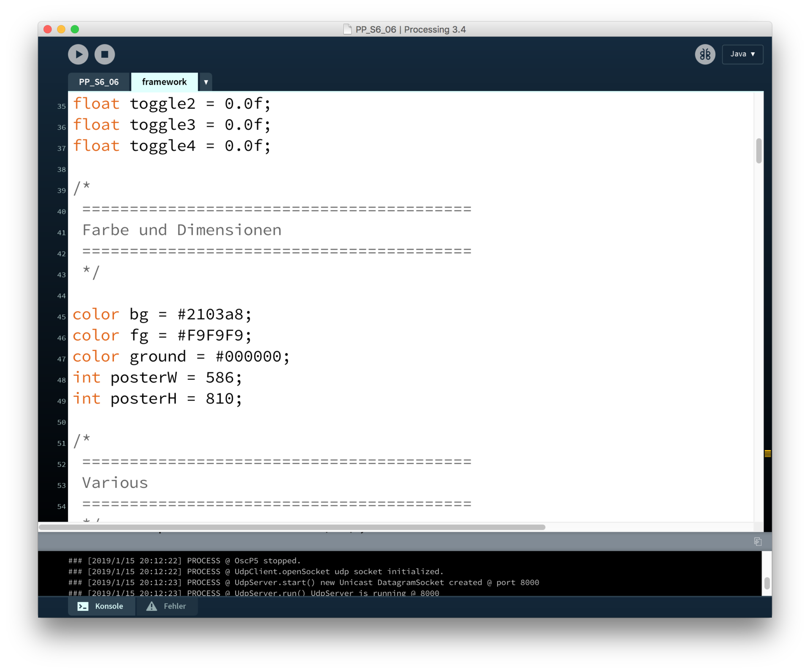This screenshot has width=810, height=672.
Task: Click the Fehler warning triangle icon
Action: (x=151, y=606)
